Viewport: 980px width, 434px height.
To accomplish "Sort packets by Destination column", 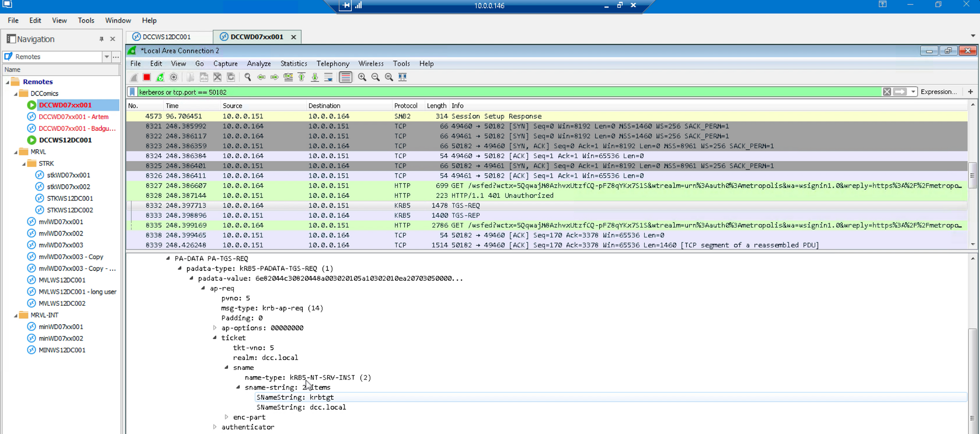I will [x=324, y=106].
